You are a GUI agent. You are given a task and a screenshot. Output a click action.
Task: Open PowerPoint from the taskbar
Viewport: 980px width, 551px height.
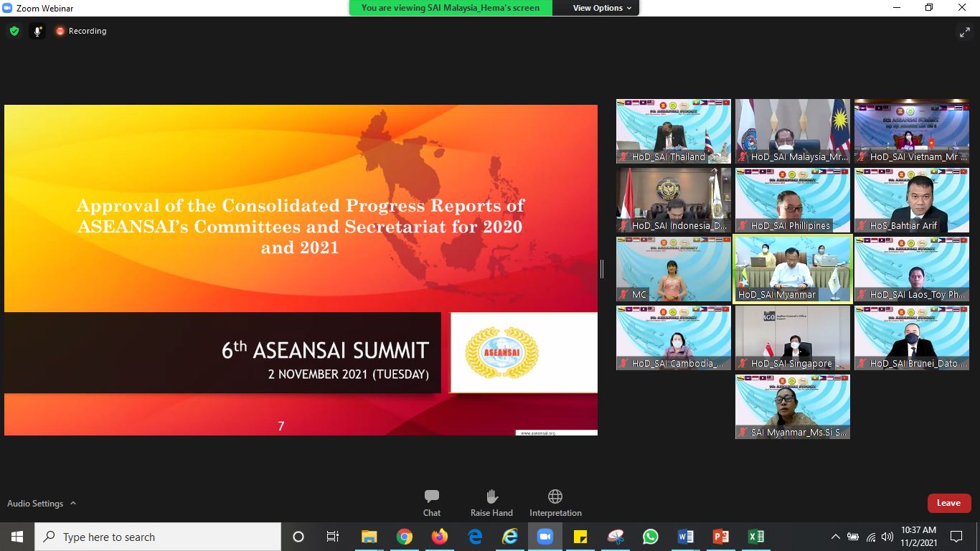tap(720, 537)
